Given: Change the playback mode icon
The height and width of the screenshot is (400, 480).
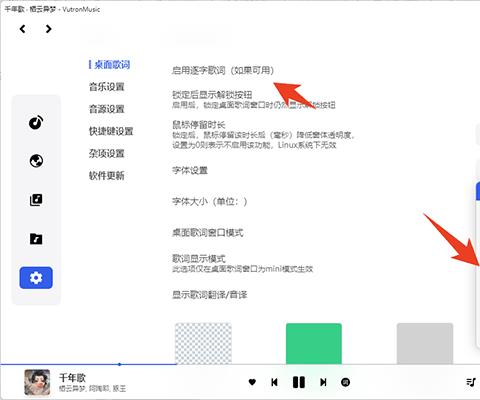Looking at the screenshot, I should click(345, 382).
